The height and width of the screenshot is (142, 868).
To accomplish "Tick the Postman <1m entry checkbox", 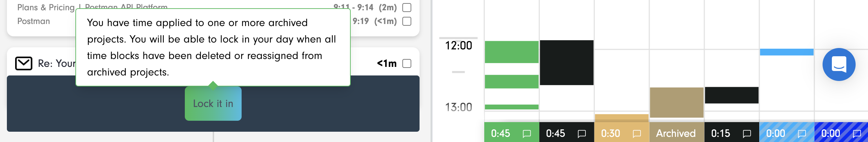I will click(x=407, y=21).
